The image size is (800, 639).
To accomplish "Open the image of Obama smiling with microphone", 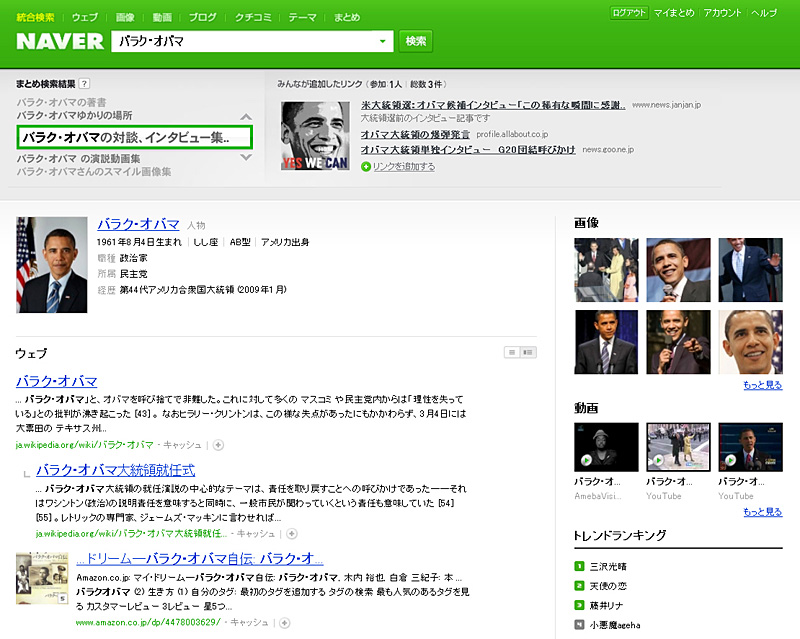I will [x=679, y=270].
